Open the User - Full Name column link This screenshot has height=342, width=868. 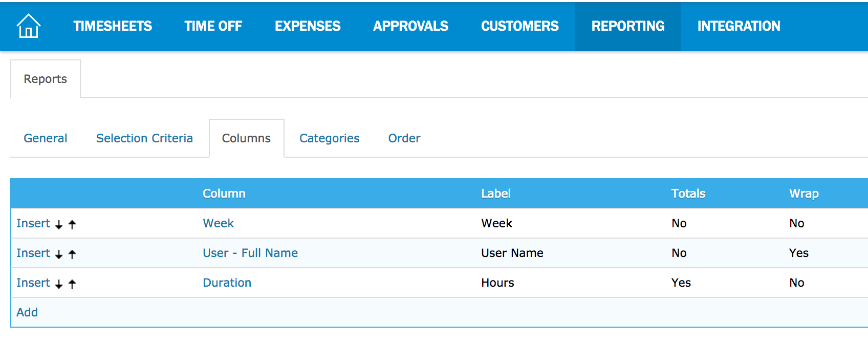coord(250,253)
